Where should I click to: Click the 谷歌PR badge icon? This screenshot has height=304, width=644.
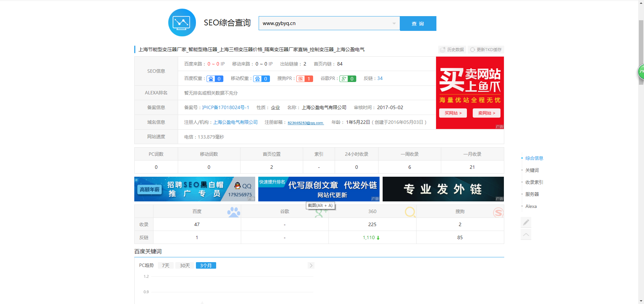tap(348, 79)
